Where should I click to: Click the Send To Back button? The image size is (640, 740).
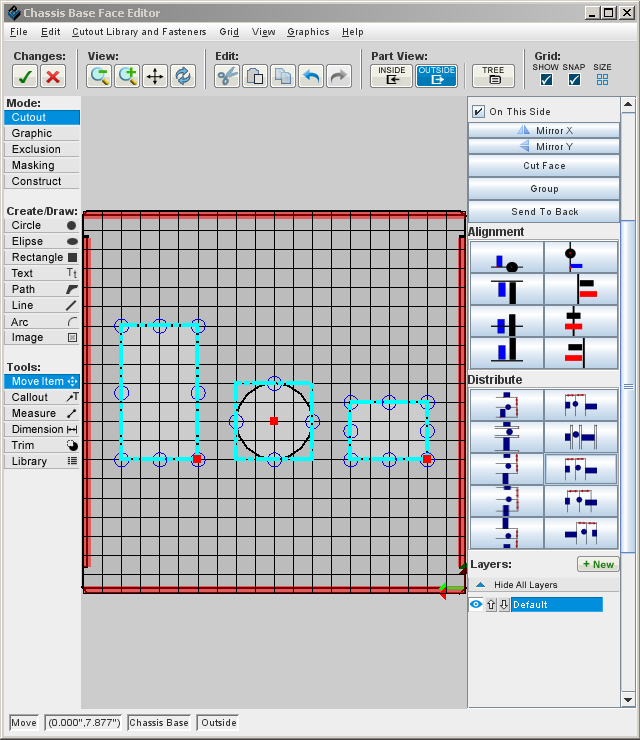pos(544,212)
